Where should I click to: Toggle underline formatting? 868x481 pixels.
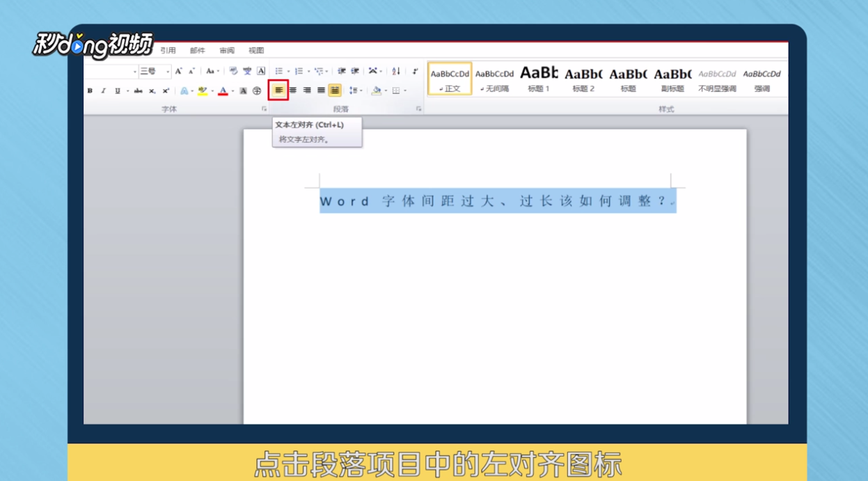tap(118, 90)
